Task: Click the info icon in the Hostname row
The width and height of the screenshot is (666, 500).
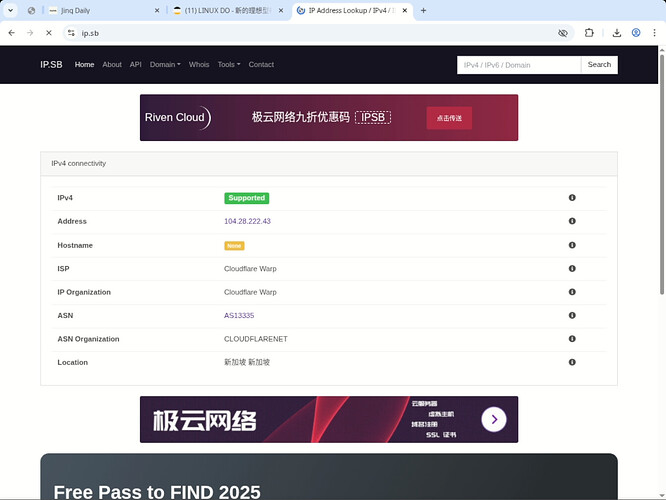Action: 572,245
